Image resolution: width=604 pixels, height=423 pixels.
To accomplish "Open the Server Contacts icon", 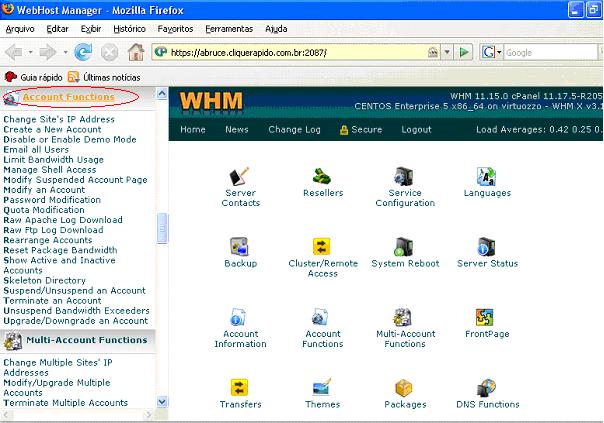I will [x=240, y=176].
